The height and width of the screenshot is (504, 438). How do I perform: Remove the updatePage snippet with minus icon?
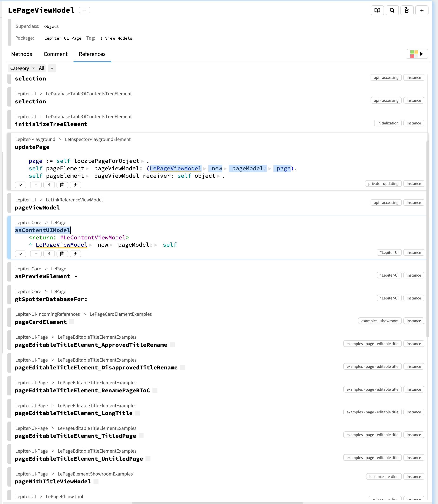click(36, 185)
